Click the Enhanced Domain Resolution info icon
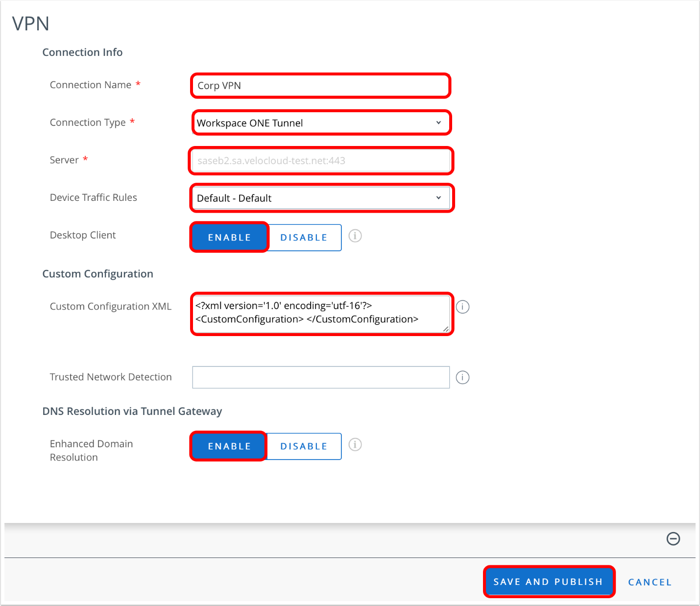Screen dimensions: 700x606 tap(355, 445)
